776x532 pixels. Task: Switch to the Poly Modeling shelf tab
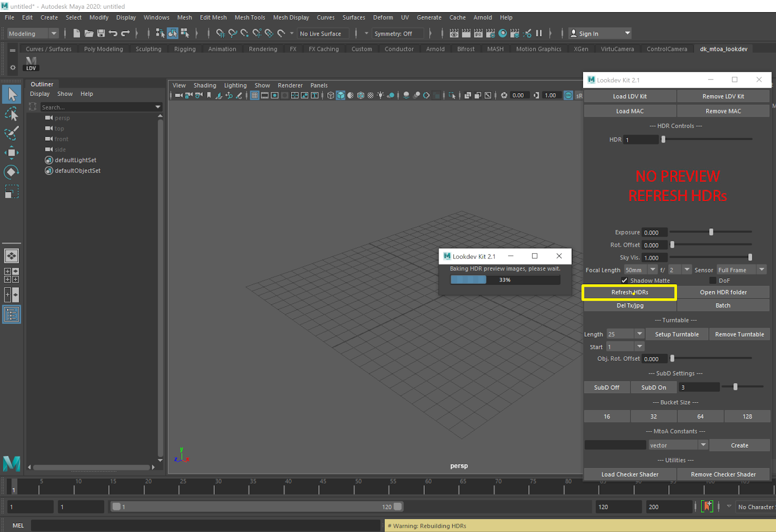pos(103,48)
